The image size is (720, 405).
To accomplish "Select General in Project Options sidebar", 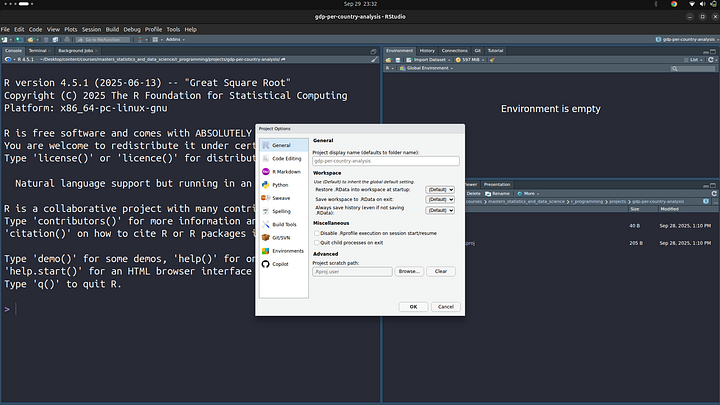I will click(x=284, y=145).
